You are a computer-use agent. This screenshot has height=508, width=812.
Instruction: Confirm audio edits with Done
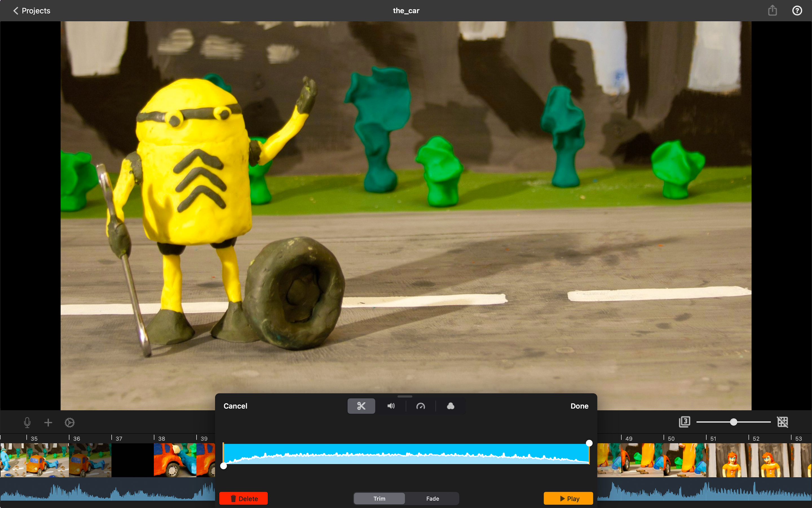579,406
